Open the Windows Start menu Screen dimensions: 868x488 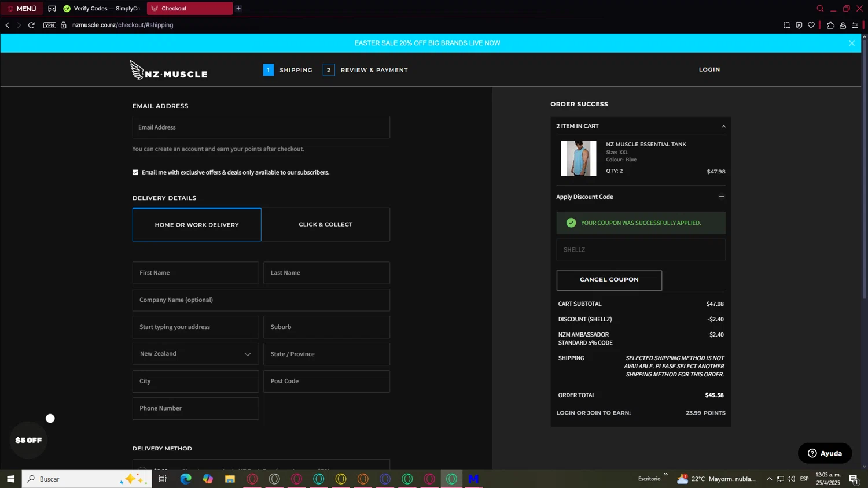pyautogui.click(x=10, y=479)
